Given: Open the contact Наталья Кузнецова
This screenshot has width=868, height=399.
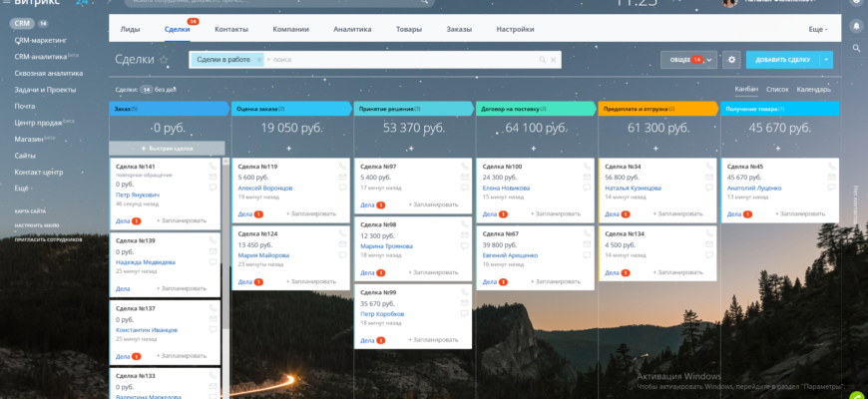Looking at the screenshot, I should pos(633,189).
